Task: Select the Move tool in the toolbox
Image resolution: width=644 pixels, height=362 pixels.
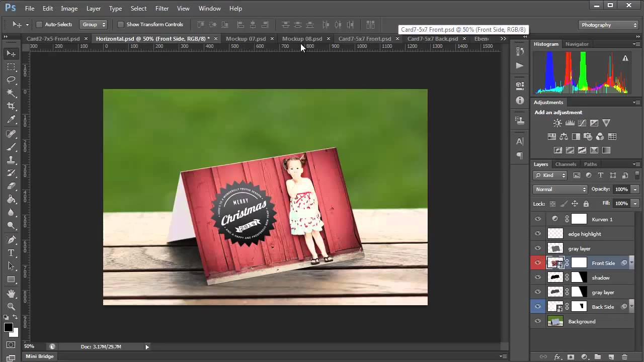Action: [x=11, y=53]
